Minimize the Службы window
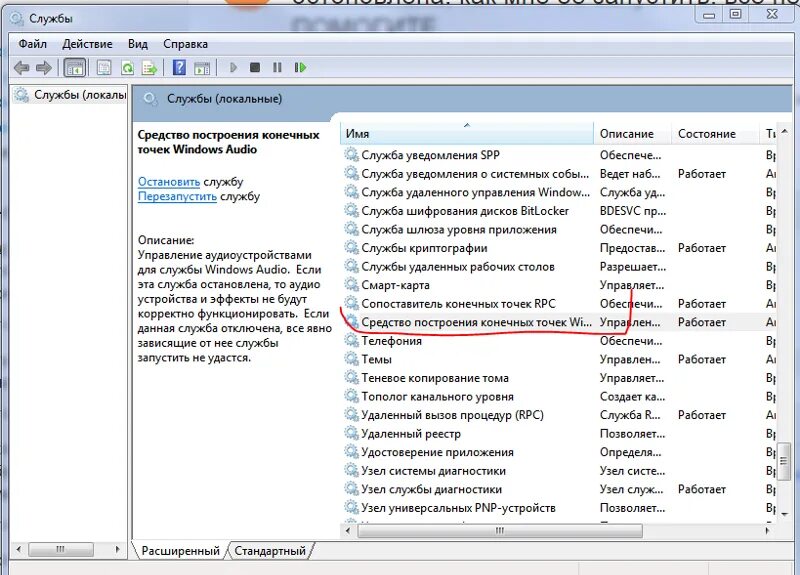800x575 pixels. 709,14
